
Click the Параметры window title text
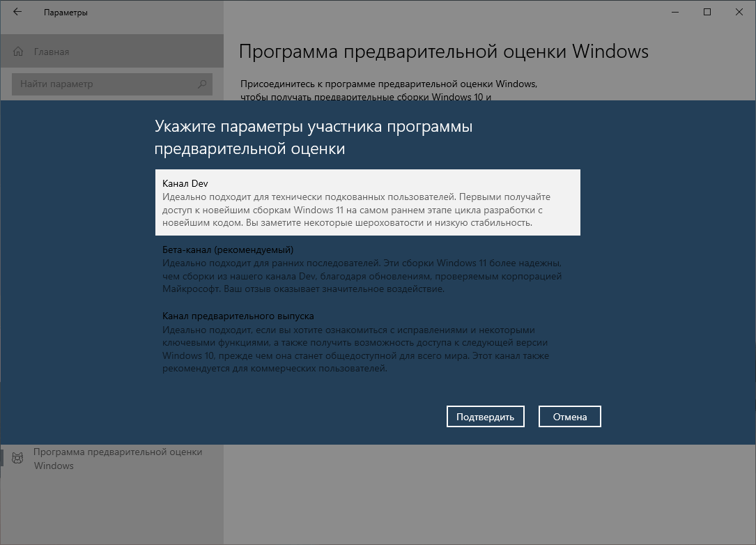(x=65, y=13)
